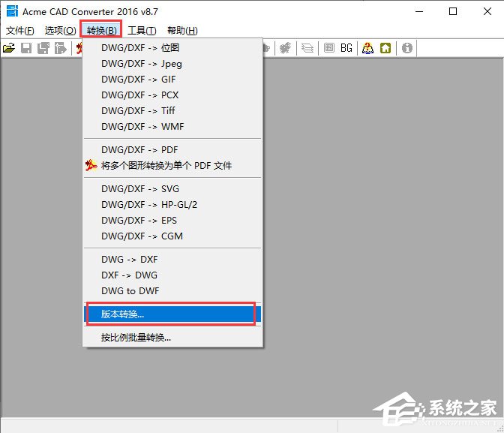Viewport: 504px width, 433px height.
Task: Choose DWG/DXF -> PCX
Action: (172, 95)
